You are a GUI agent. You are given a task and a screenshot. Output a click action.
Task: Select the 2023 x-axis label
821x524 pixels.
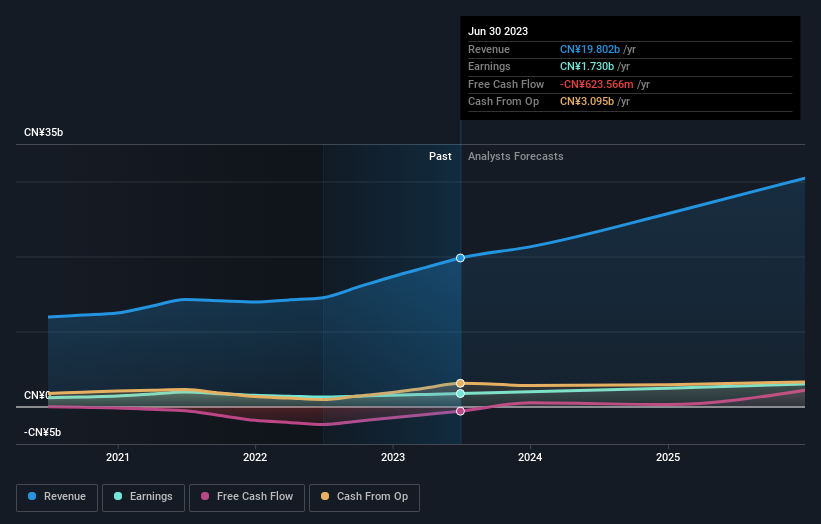point(393,457)
